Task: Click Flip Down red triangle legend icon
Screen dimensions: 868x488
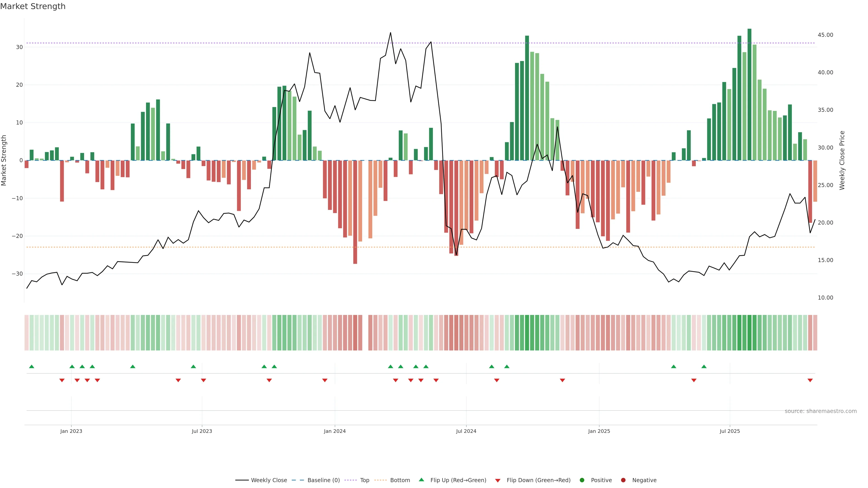Action: 498,481
